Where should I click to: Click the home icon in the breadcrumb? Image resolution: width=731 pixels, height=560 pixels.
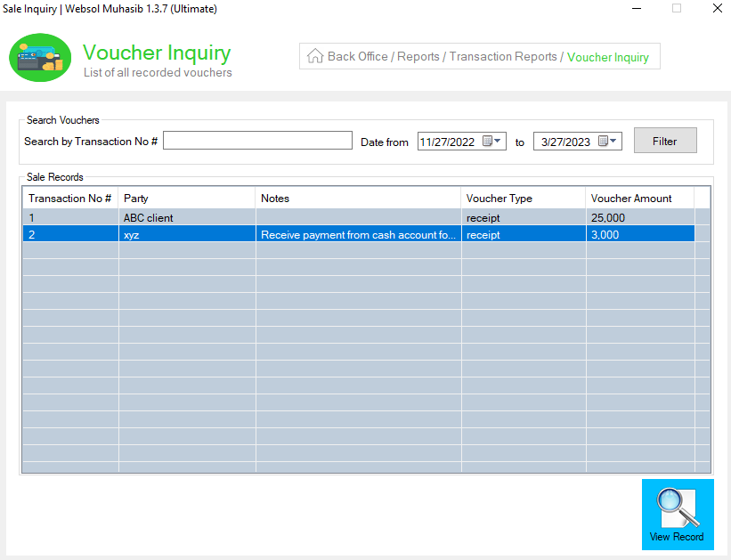click(x=315, y=56)
